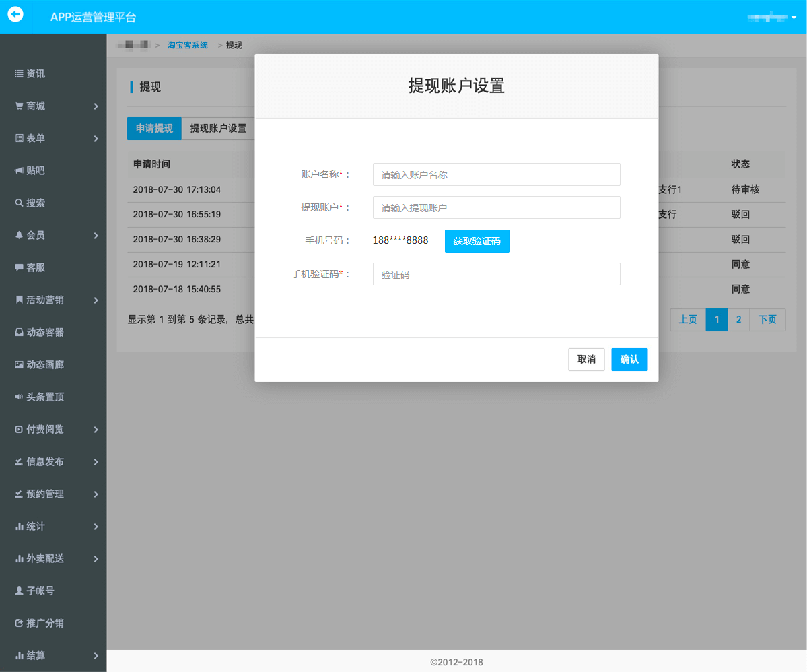Click the 客服 chat bubble icon

point(19,268)
